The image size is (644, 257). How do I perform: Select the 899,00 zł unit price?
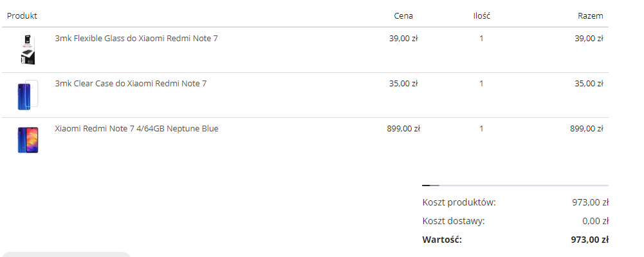403,129
